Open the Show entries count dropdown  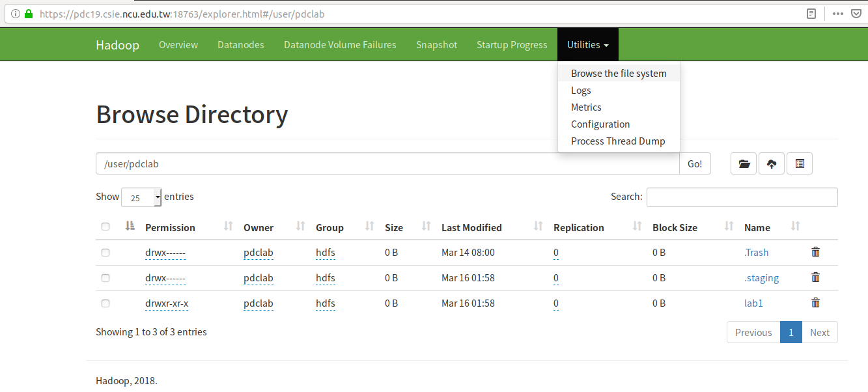click(x=141, y=197)
